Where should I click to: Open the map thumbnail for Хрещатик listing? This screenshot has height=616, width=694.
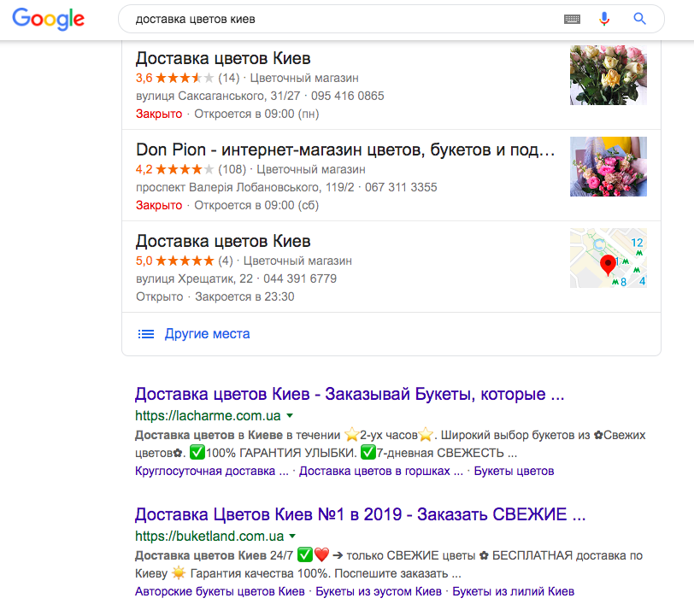tap(609, 258)
